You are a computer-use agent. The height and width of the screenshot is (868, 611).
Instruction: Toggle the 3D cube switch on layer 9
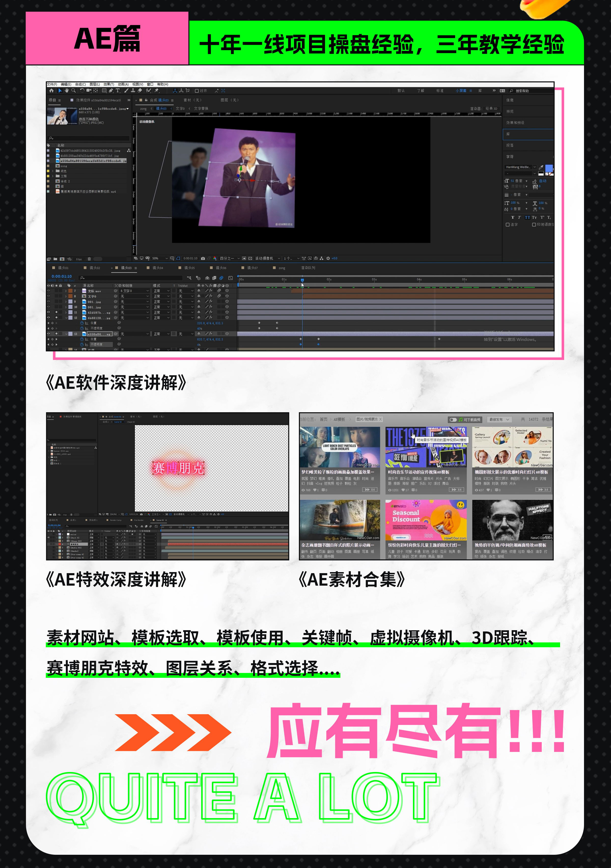227,301
